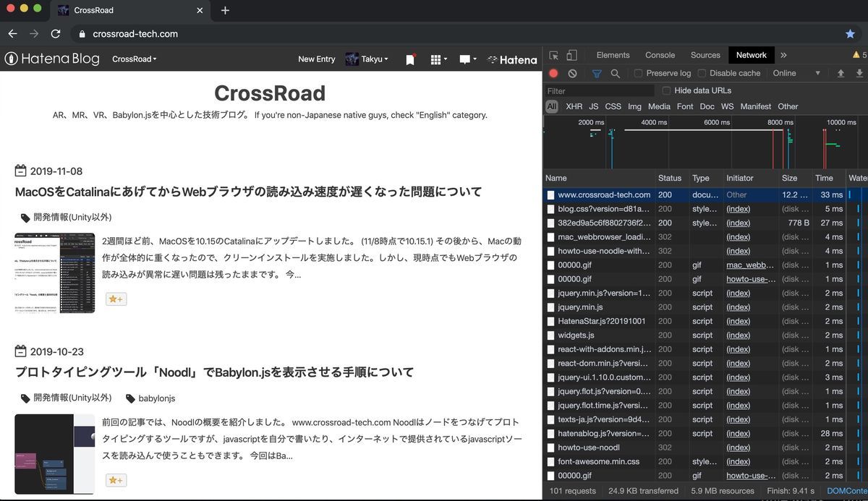
Task: Select the CrossRoad browser tab
Action: (x=130, y=11)
